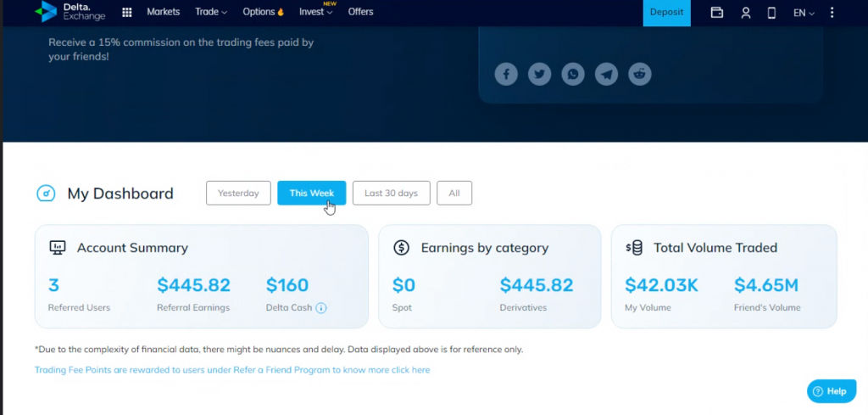The width and height of the screenshot is (868, 415).
Task: Click the Account Summary monitor icon
Action: (x=58, y=248)
